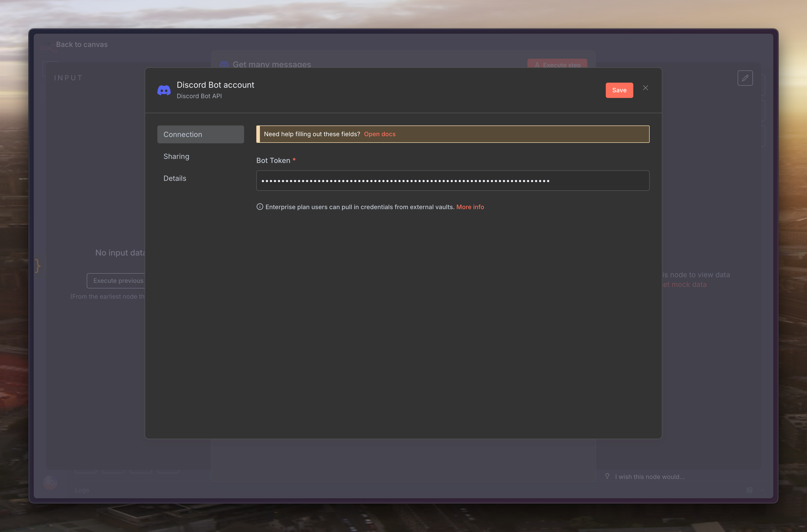The width and height of the screenshot is (807, 532).
Task: Close the Discord Bot account dialog
Action: (645, 88)
